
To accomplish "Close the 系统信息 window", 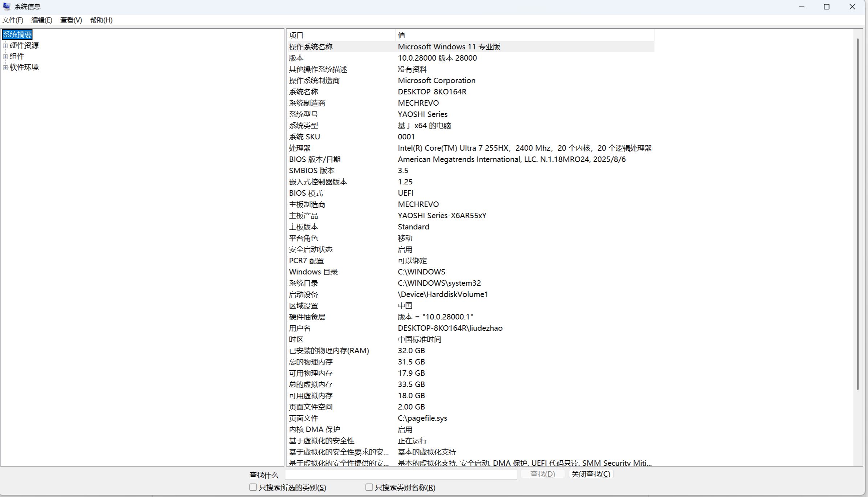I will tap(852, 7).
